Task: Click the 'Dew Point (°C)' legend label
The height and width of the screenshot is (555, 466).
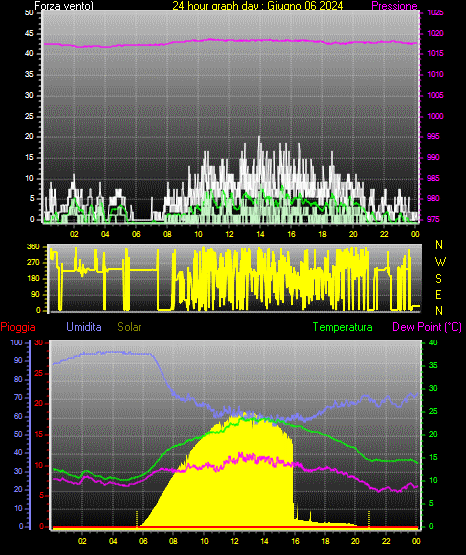Action: point(427,327)
